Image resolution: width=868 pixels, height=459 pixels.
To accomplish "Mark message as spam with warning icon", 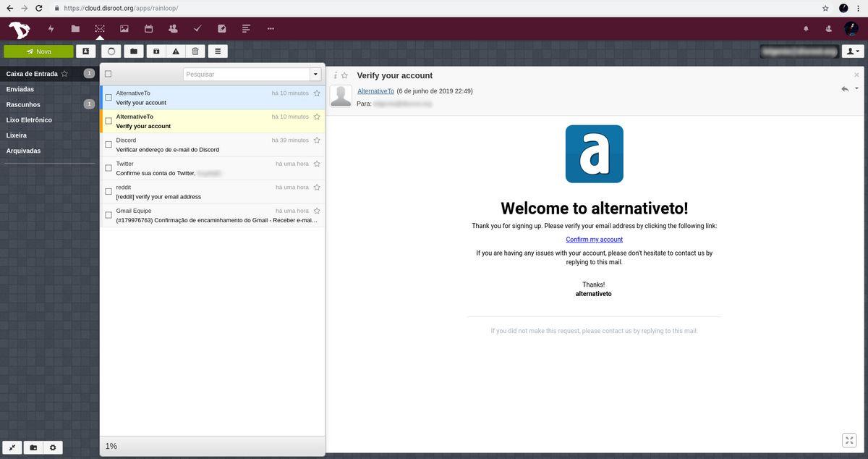I will click(x=175, y=51).
